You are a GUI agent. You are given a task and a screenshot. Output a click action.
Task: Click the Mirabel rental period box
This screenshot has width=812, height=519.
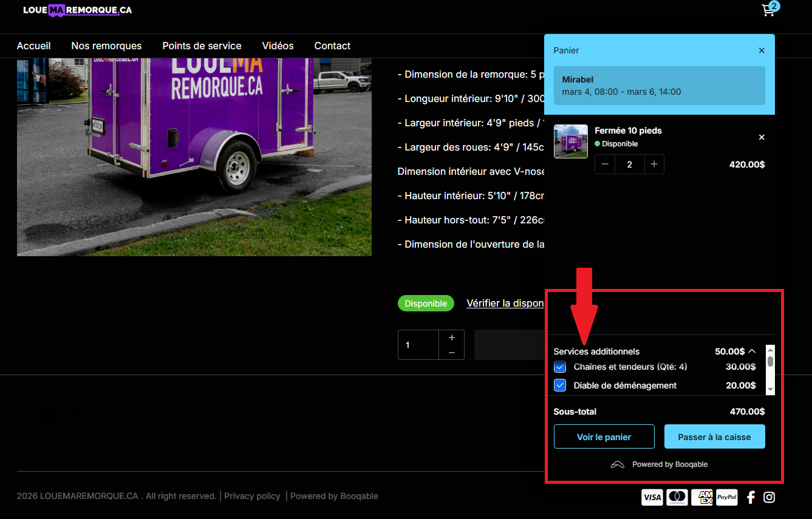click(x=659, y=86)
